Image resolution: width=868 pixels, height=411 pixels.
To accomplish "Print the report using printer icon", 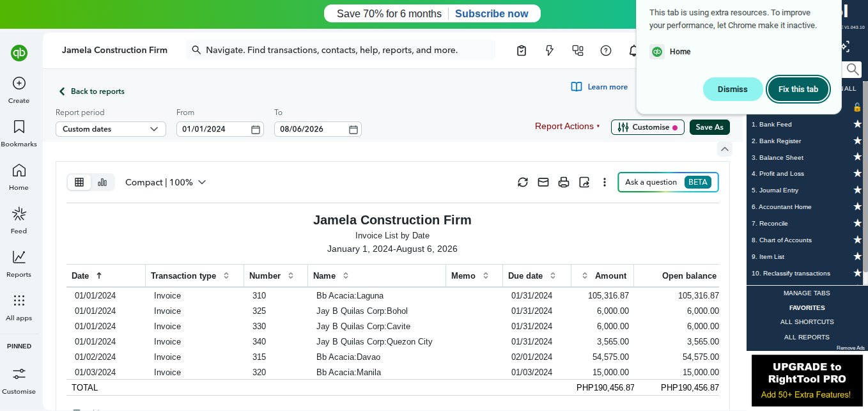I will click(564, 182).
